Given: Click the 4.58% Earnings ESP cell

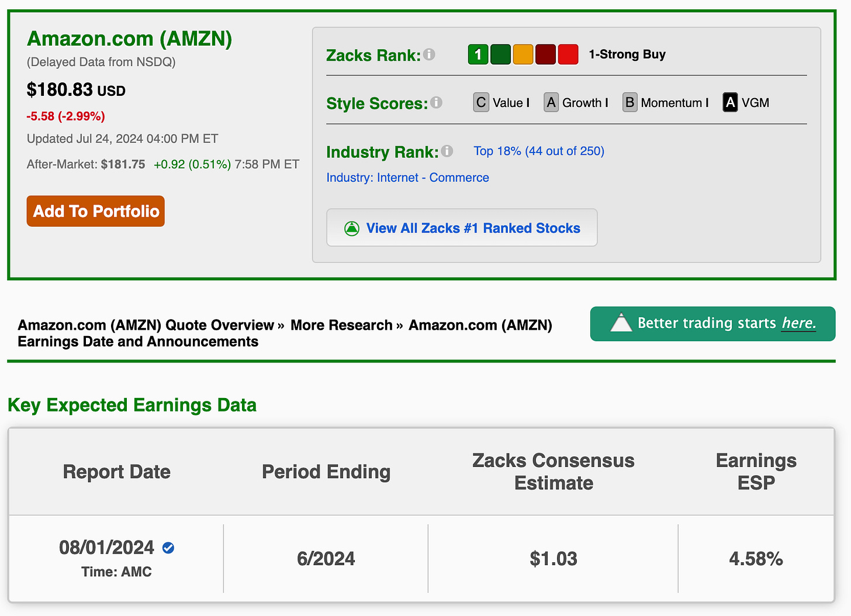Looking at the screenshot, I should (x=756, y=559).
